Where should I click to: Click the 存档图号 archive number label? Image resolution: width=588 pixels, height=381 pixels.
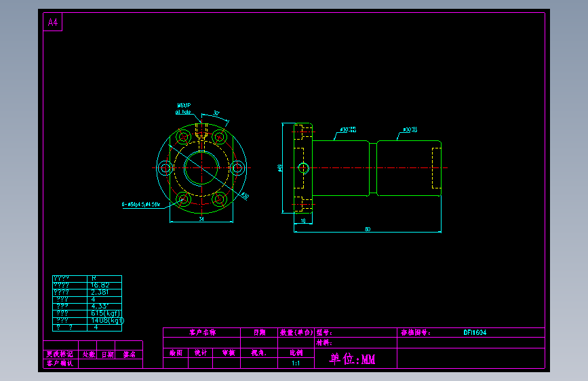click(x=416, y=332)
